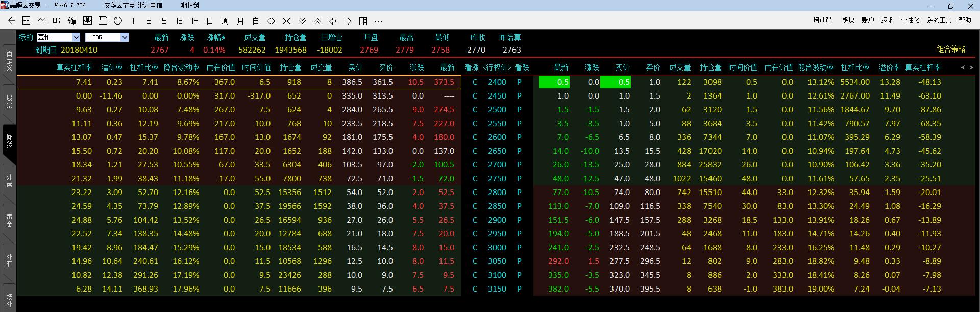Click the back arrow toolbar icon
This screenshot has height=312, width=980.
(11, 21)
